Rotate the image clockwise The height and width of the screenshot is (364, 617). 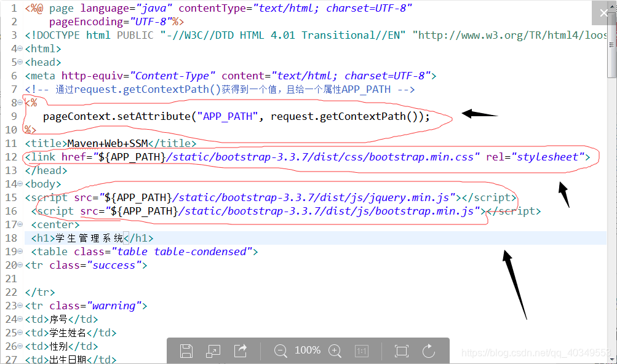pyautogui.click(x=429, y=350)
